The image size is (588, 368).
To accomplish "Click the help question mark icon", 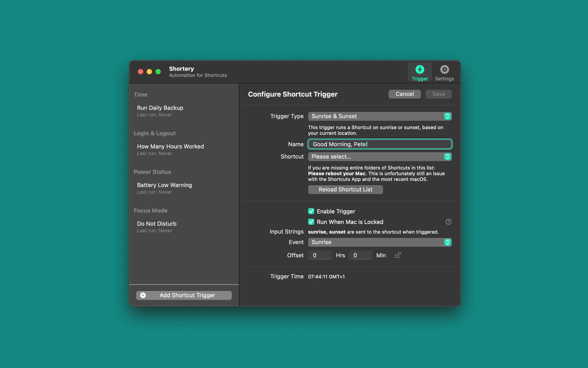I will click(x=448, y=222).
